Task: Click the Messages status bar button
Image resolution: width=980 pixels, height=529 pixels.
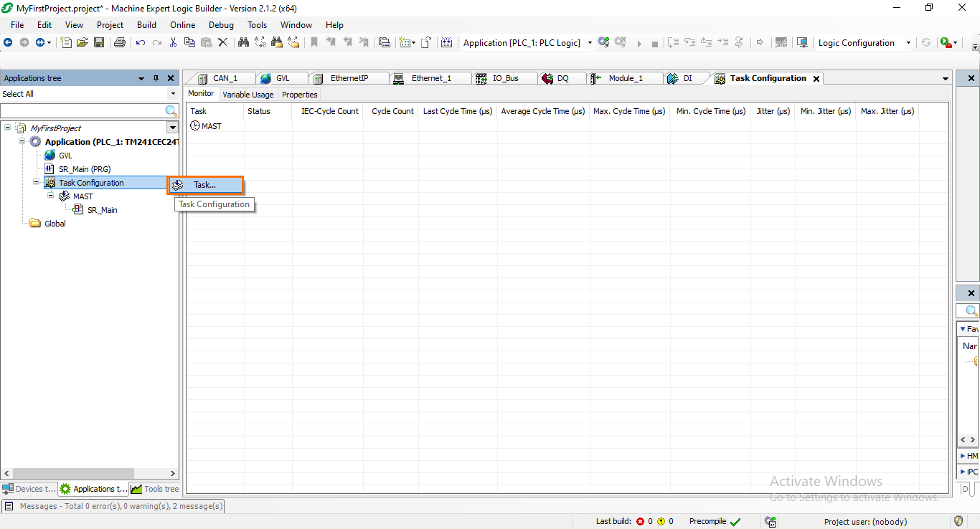Action: click(x=114, y=506)
